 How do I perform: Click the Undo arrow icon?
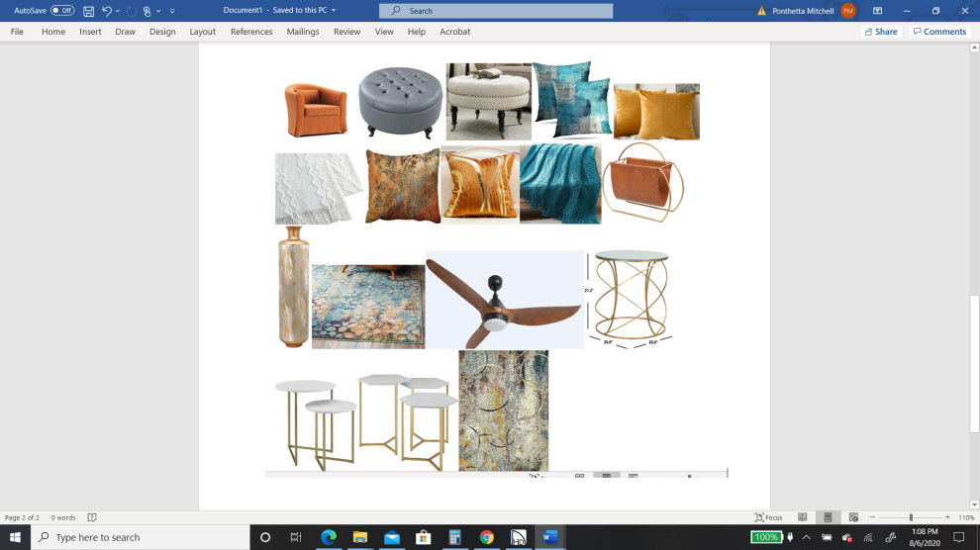(107, 11)
